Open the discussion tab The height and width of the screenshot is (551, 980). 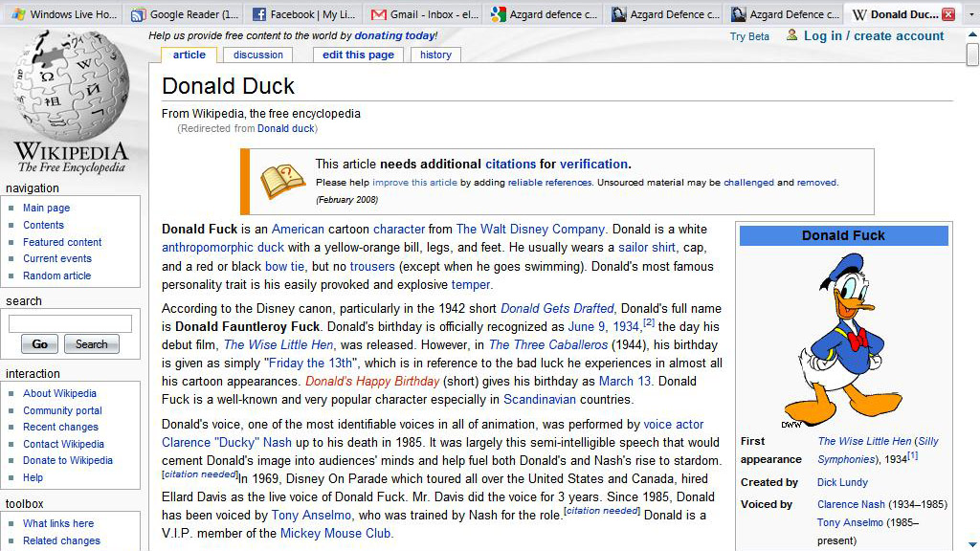pos(258,55)
